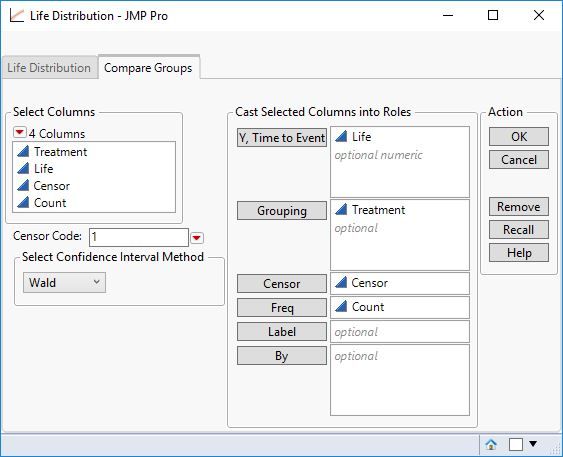Click the home window icon in status bar
Viewport: 563px width, 457px height.
(491, 444)
